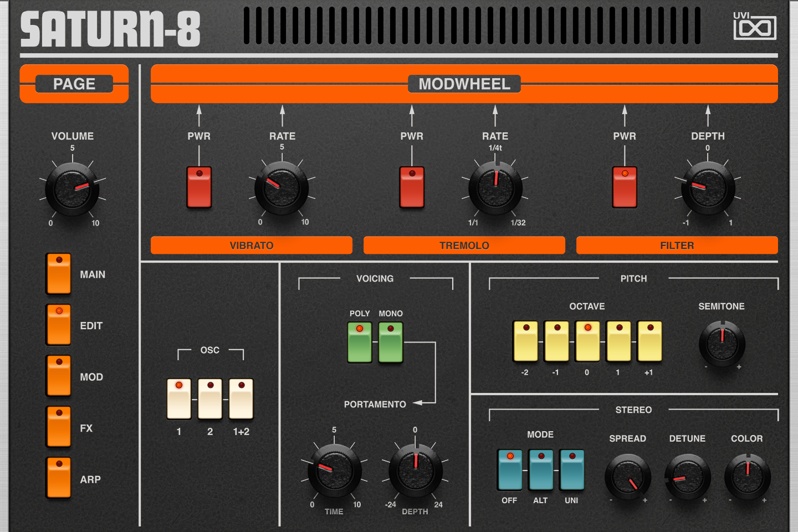Set octave to -1
Viewport: 798px width, 532px height.
point(557,341)
